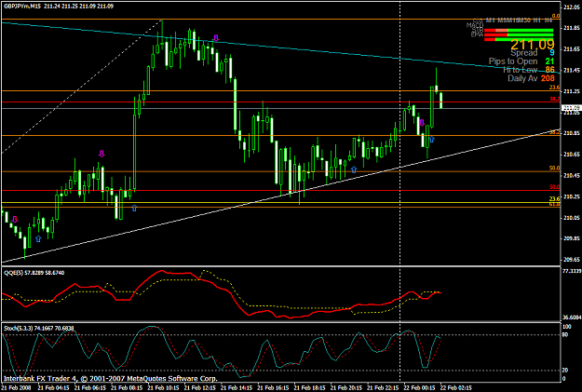Click the 80 level on Stochastic scale

[x=565, y=334]
